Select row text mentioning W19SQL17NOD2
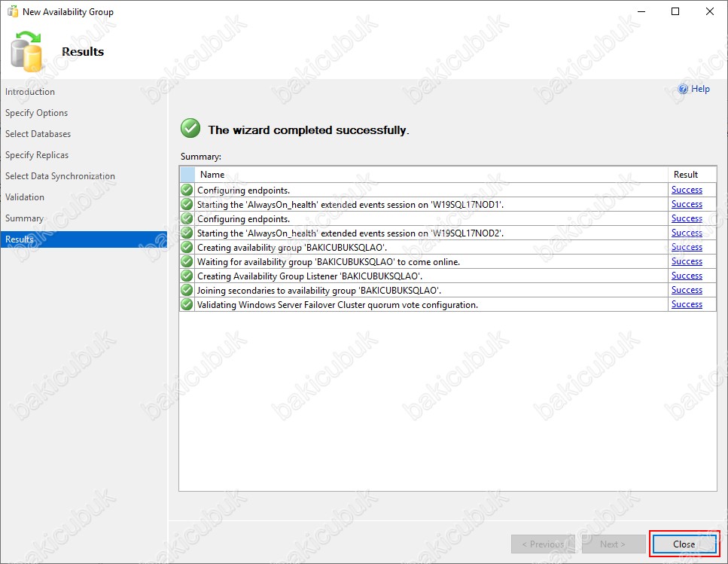The width and height of the screenshot is (728, 564). pyautogui.click(x=350, y=233)
